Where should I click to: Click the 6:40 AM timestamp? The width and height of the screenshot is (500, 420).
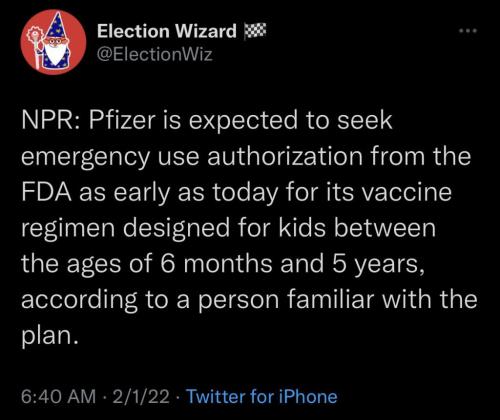pos(58,396)
